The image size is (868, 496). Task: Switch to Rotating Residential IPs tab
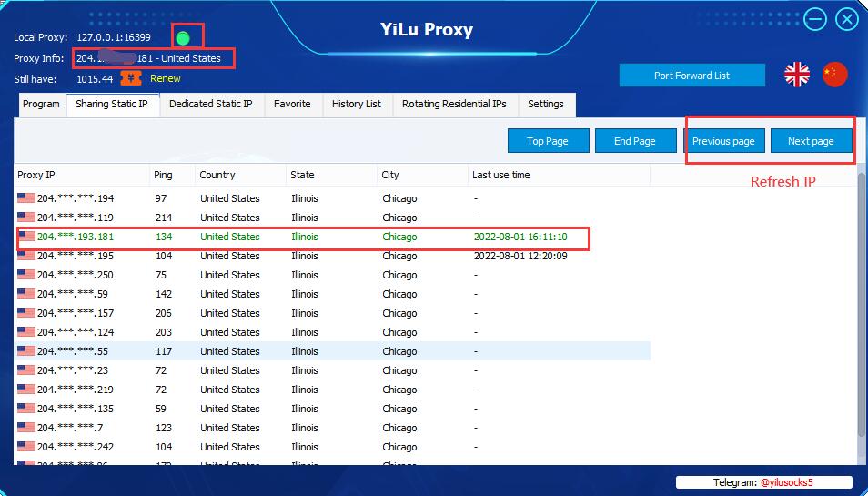coord(455,104)
